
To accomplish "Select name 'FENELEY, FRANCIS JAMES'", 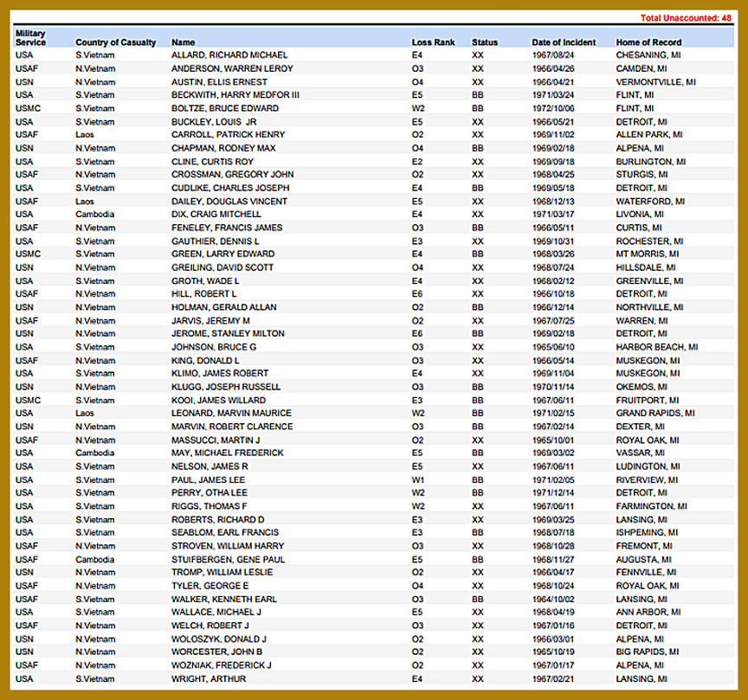I will 227,228.
